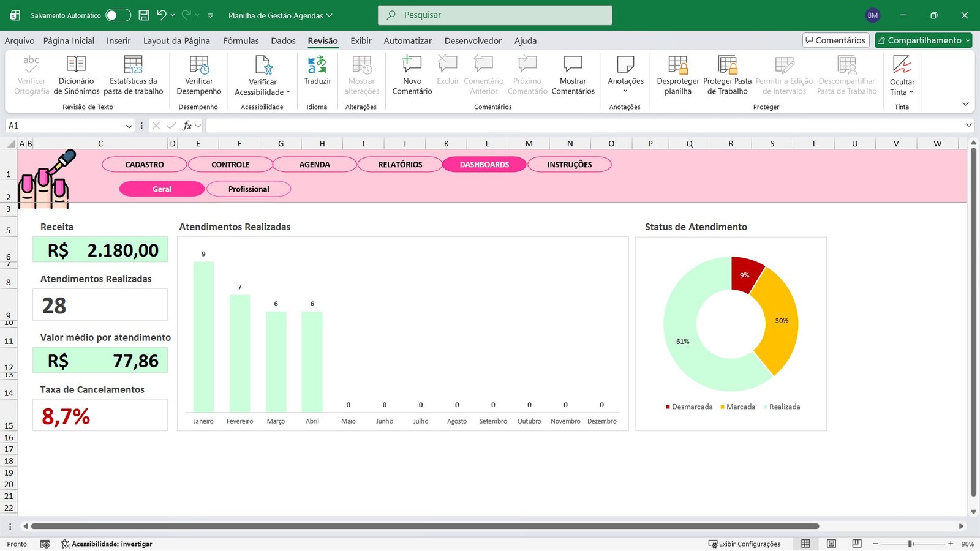
Task: Open the Traduzir translation tool
Action: tap(317, 73)
